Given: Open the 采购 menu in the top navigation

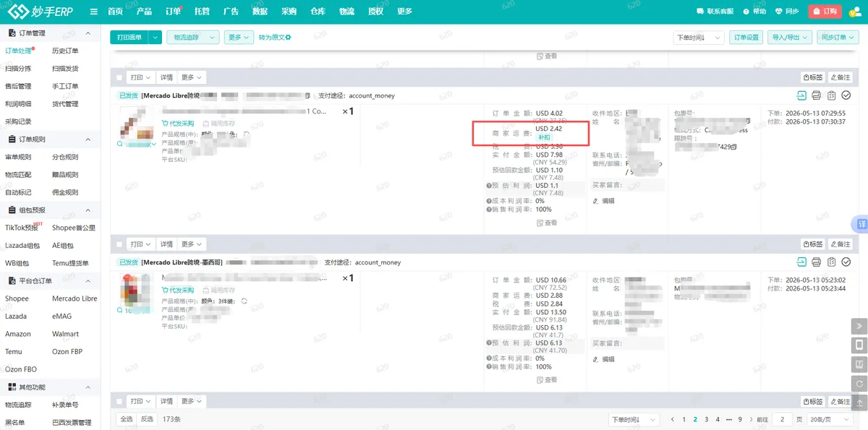Looking at the screenshot, I should coord(289,12).
